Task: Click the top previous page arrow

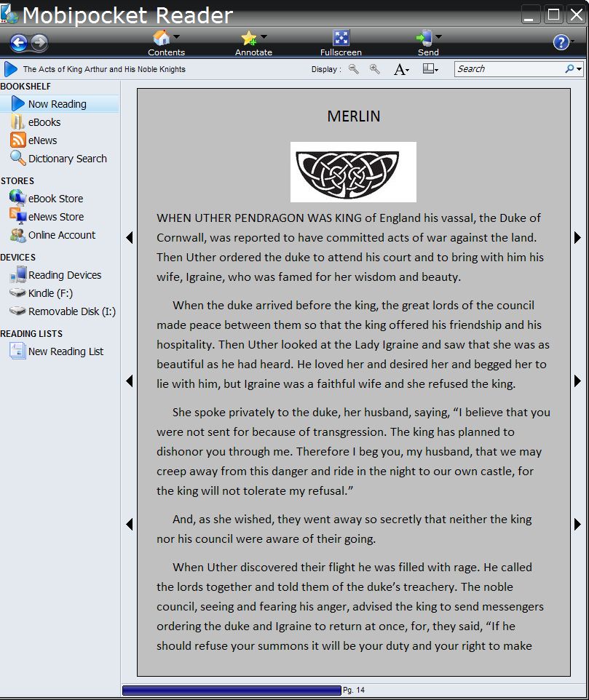Action: click(130, 237)
